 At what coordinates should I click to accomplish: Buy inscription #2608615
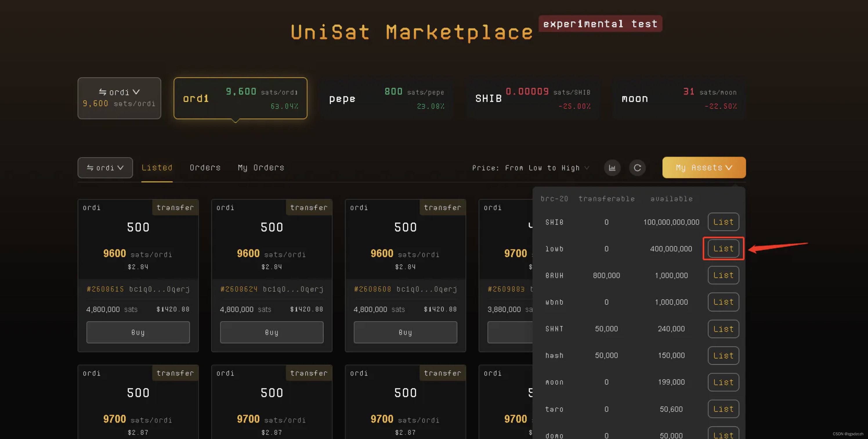point(138,332)
